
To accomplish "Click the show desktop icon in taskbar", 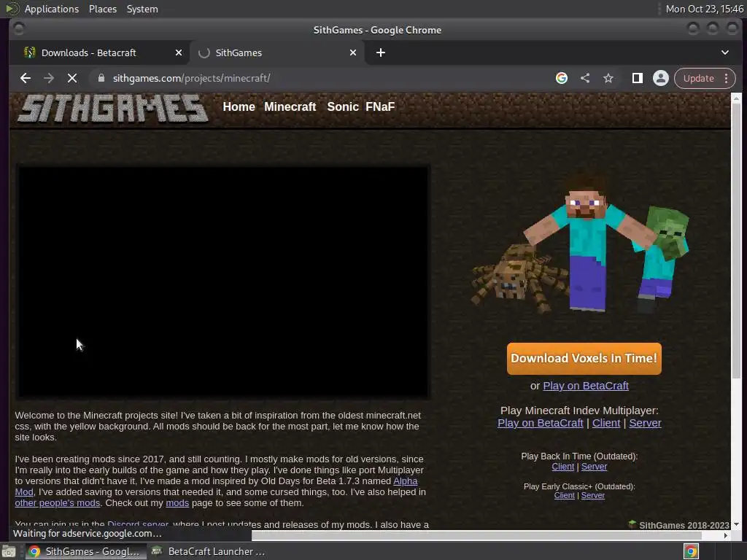I will (9, 551).
